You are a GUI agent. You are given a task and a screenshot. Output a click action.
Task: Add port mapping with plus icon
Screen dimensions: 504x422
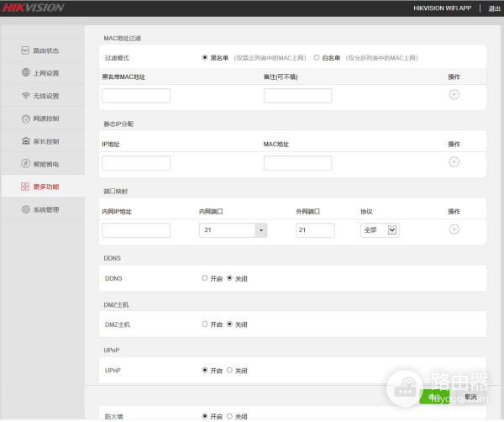coord(454,229)
